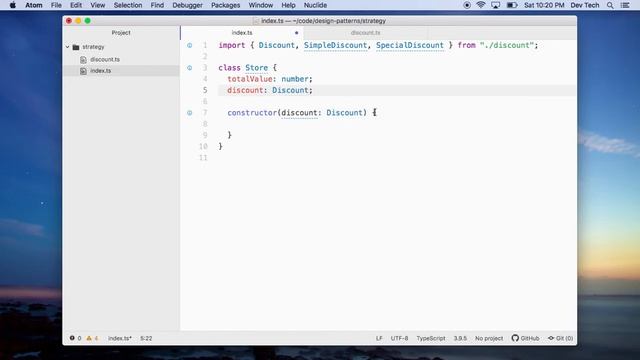The width and height of the screenshot is (640, 360).
Task: Collapse the strategy folder
Action: tap(68, 47)
